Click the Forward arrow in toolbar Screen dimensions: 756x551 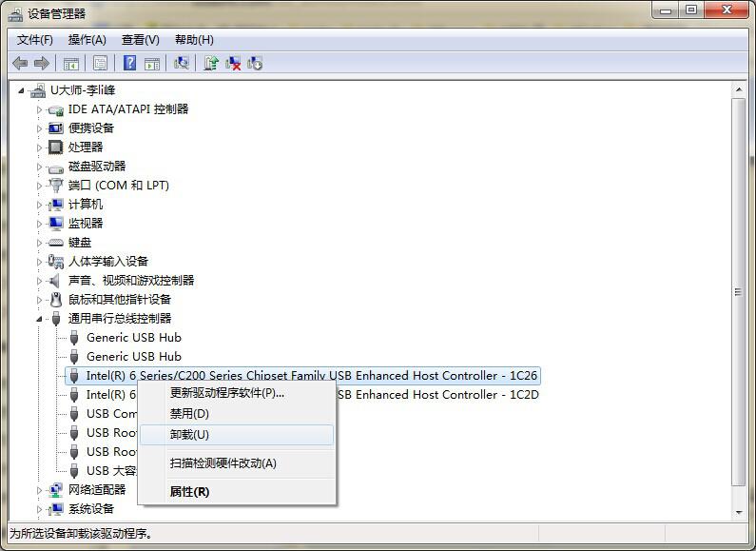[41, 63]
